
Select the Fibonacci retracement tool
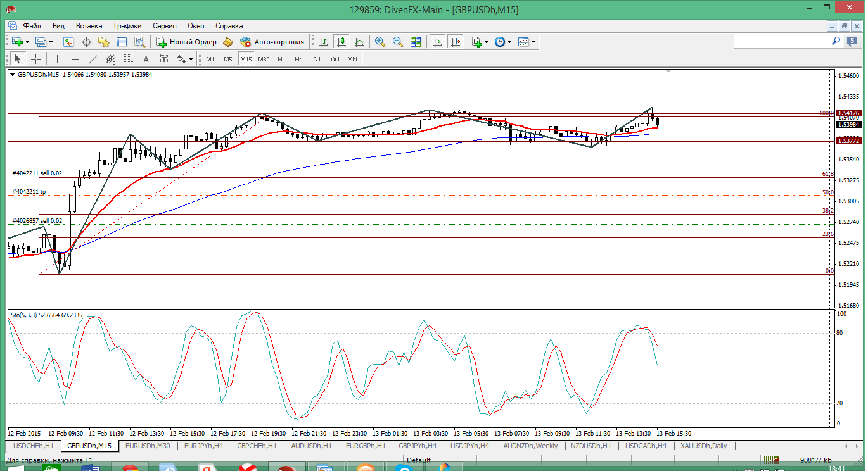tap(129, 59)
